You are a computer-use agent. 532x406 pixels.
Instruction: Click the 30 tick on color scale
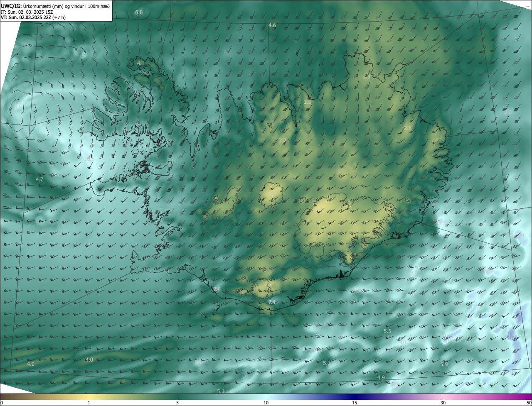click(x=443, y=403)
